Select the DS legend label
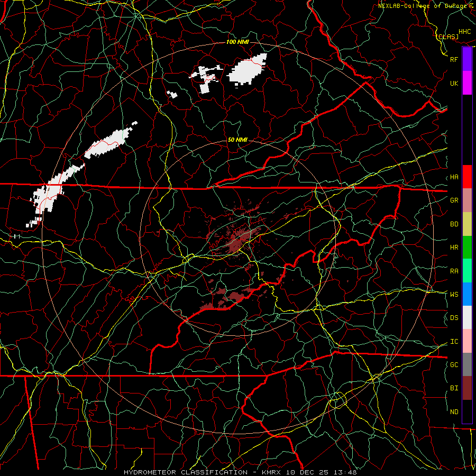The width and height of the screenshot is (476, 476). [454, 318]
